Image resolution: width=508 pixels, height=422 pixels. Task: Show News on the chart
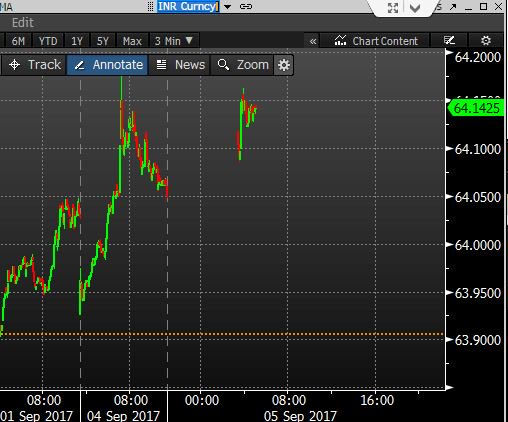[180, 65]
